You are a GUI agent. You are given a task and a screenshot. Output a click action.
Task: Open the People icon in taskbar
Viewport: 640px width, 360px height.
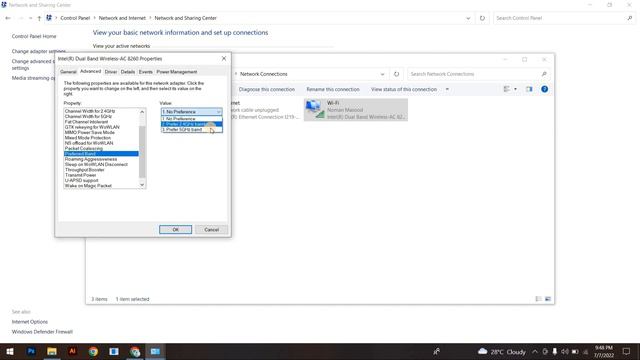(436, 351)
